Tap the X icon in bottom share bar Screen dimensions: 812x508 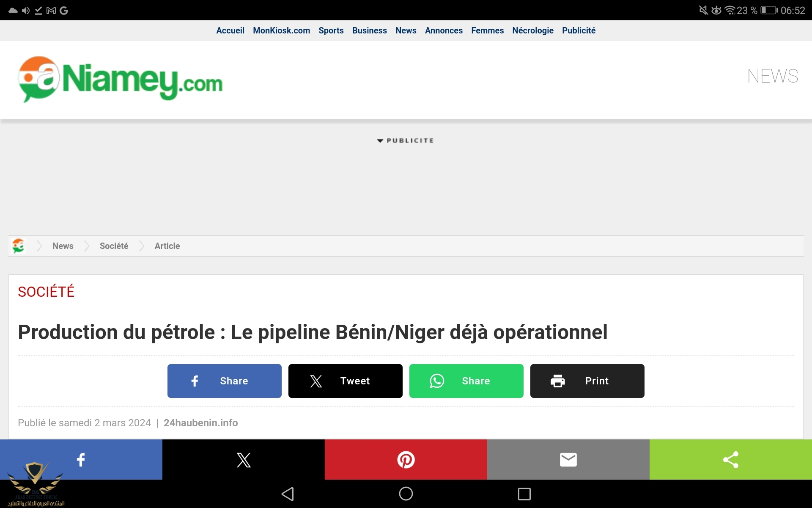pyautogui.click(x=244, y=459)
